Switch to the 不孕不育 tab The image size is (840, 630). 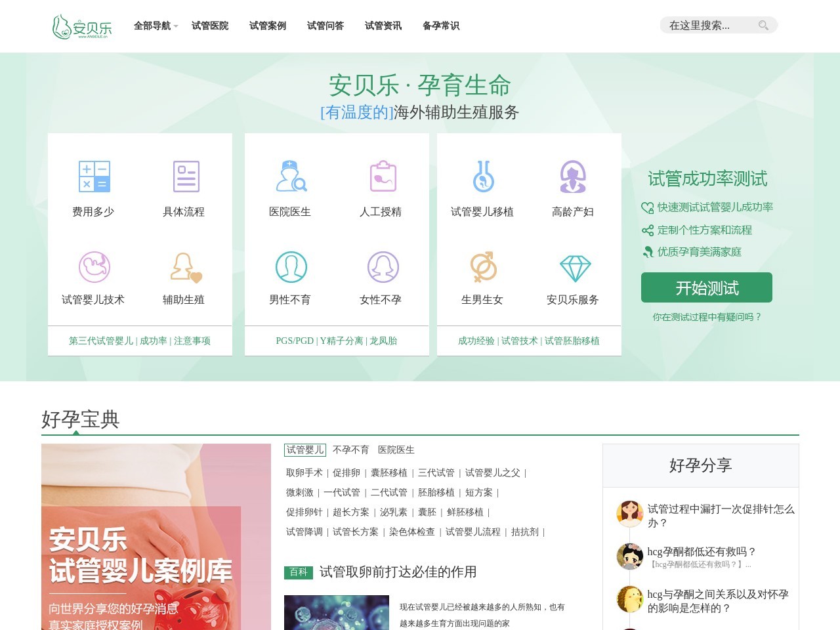point(351,450)
